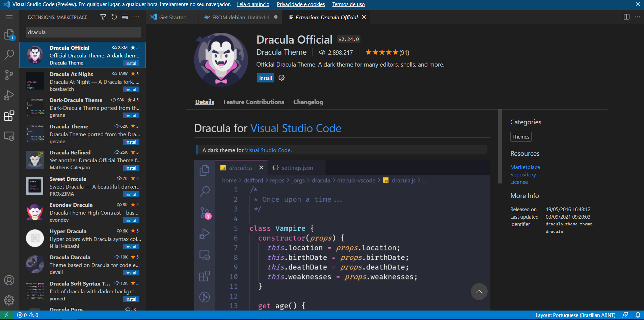Open the Extensions panel More Actions menu
The height and width of the screenshot is (320, 644).
136,17
